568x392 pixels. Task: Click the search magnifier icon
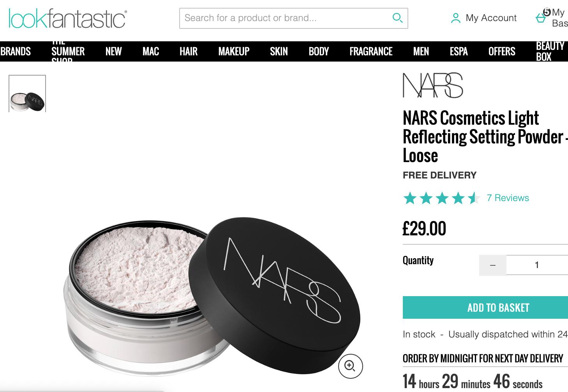click(397, 18)
